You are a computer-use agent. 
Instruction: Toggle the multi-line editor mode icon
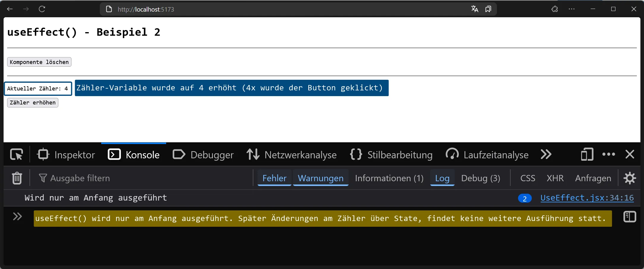click(630, 217)
